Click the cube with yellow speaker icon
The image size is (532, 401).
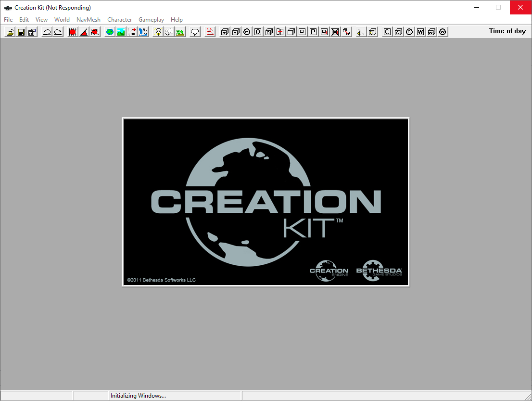point(372,32)
